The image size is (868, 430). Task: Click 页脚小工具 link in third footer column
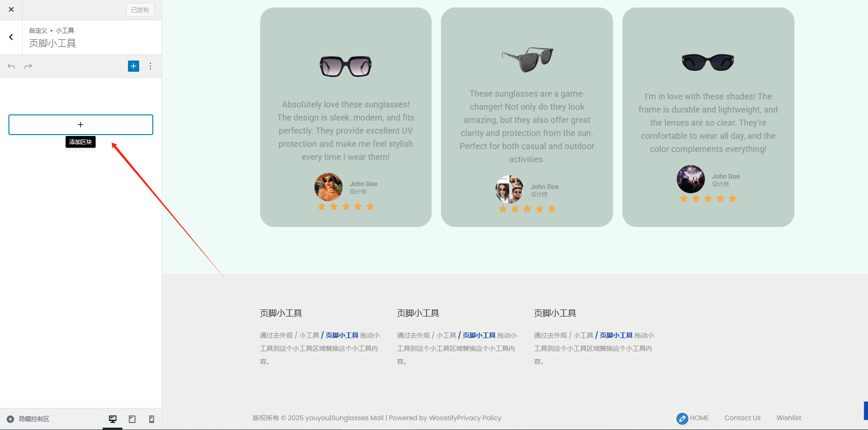(616, 335)
